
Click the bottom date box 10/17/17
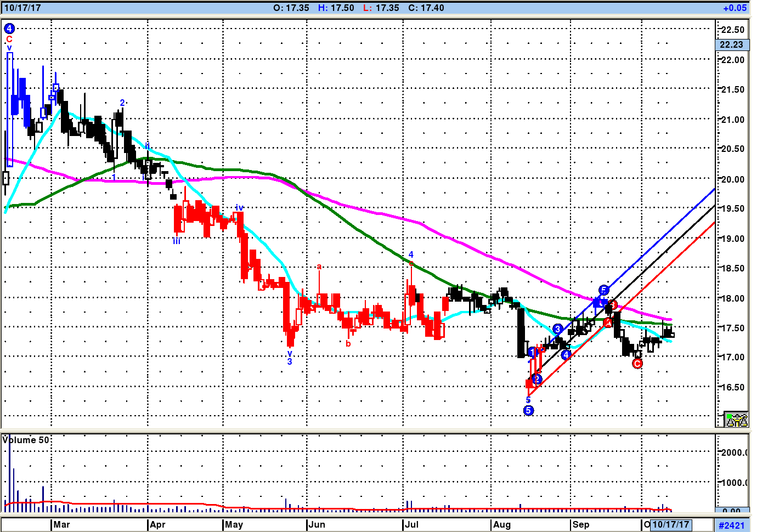click(x=670, y=524)
